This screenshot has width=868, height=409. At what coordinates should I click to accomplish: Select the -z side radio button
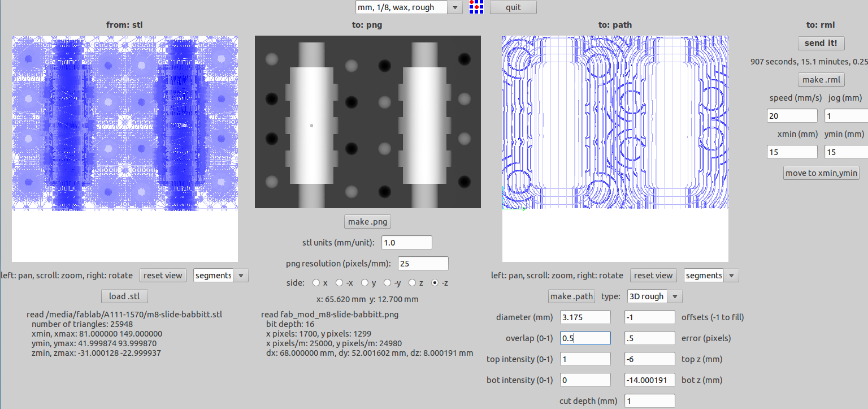click(x=435, y=282)
